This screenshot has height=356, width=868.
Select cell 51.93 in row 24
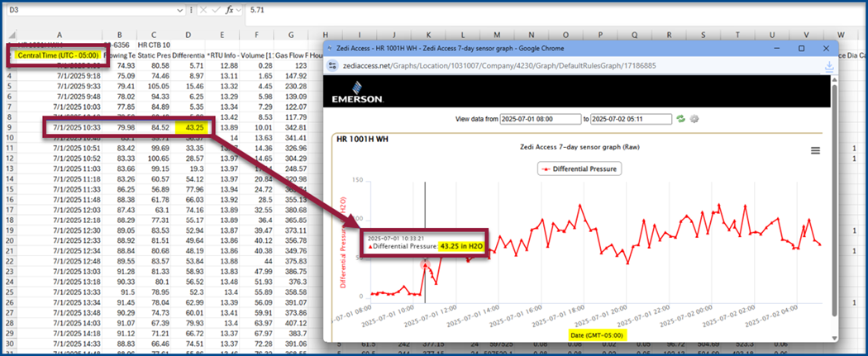point(256,282)
